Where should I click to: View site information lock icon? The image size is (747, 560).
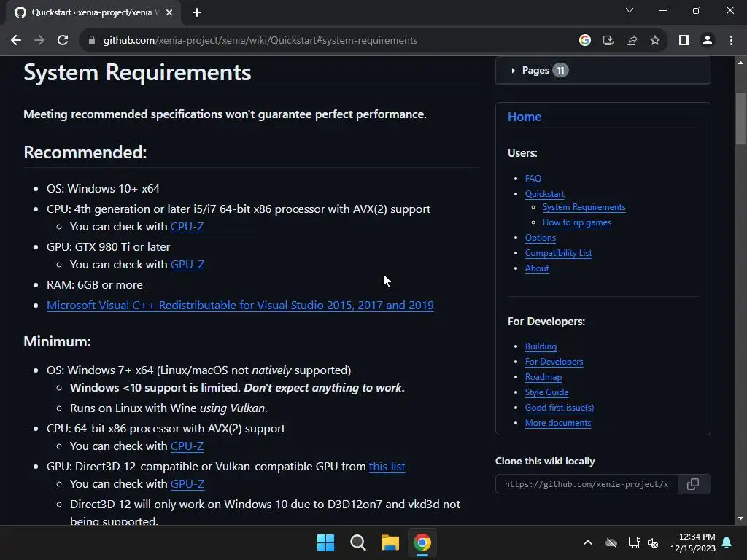click(91, 41)
